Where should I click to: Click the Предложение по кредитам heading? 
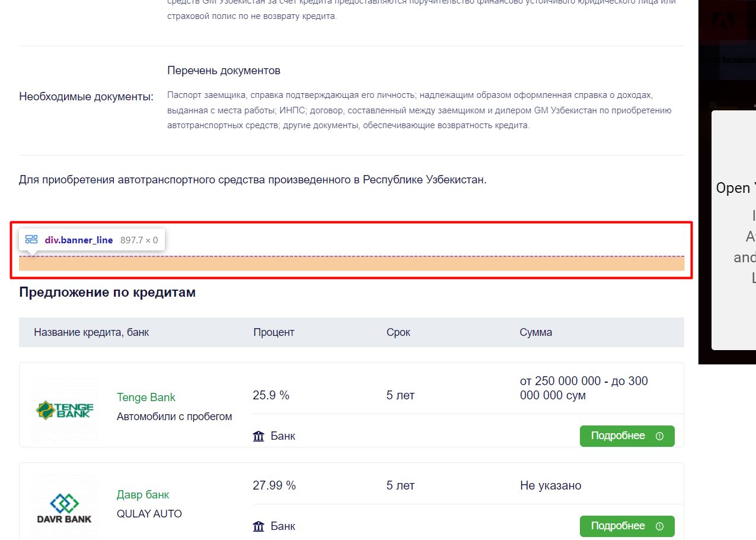pyautogui.click(x=107, y=292)
